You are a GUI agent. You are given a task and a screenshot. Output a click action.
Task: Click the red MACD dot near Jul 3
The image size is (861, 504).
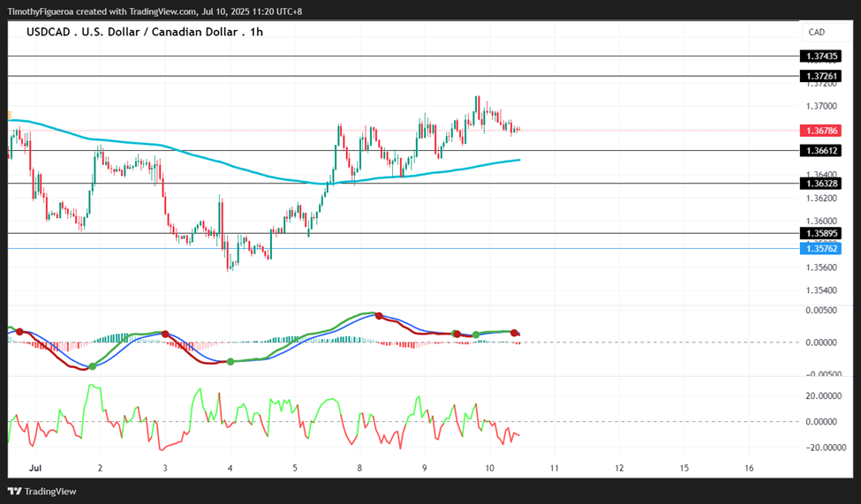(165, 334)
